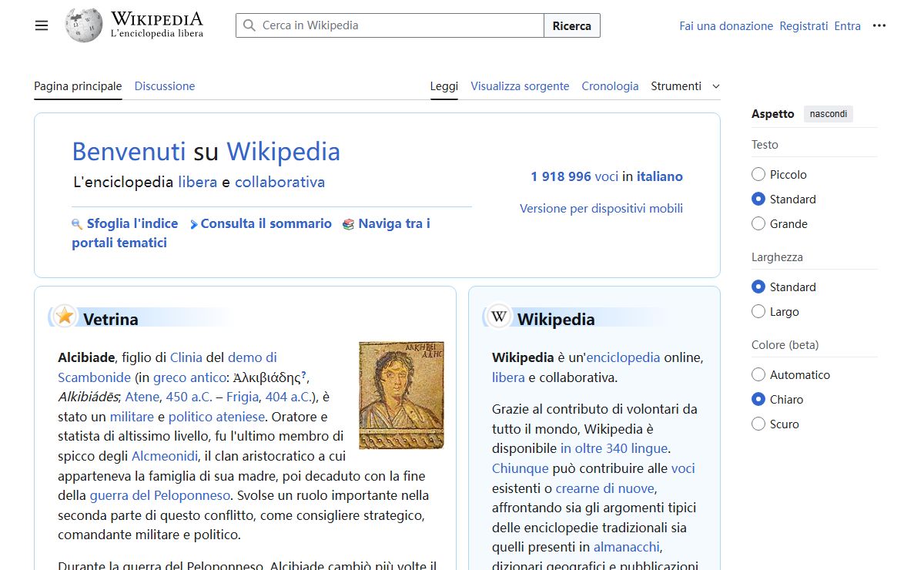Screen dimensions: 924x570
Task: Hide the Aspetto panel with nascondi
Action: pyautogui.click(x=829, y=114)
